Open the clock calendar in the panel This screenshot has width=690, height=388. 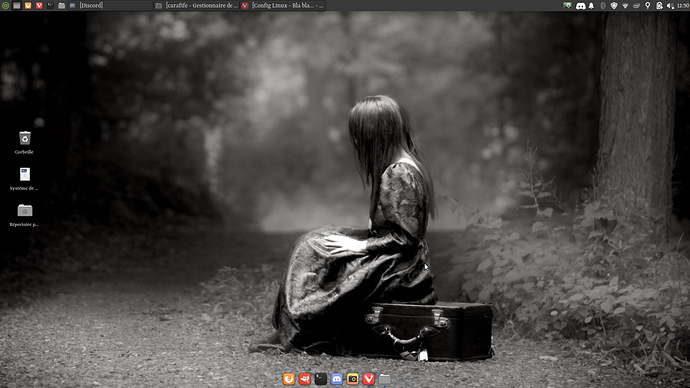click(x=683, y=6)
